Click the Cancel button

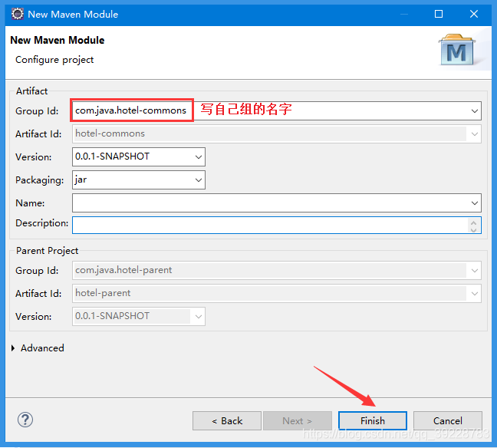448,420
